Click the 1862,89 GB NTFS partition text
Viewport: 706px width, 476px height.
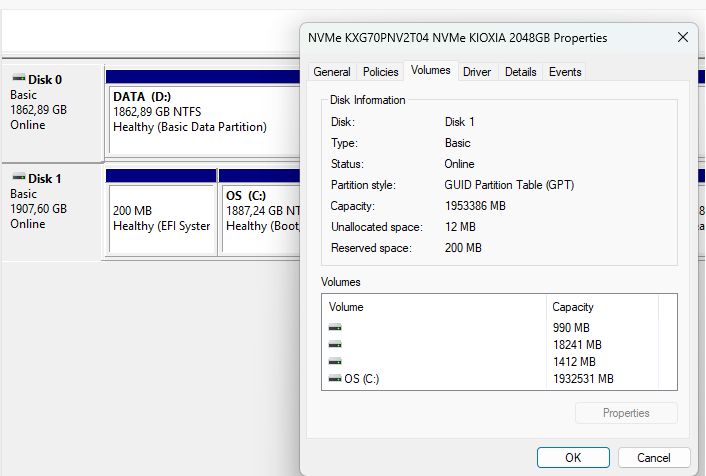157,112
